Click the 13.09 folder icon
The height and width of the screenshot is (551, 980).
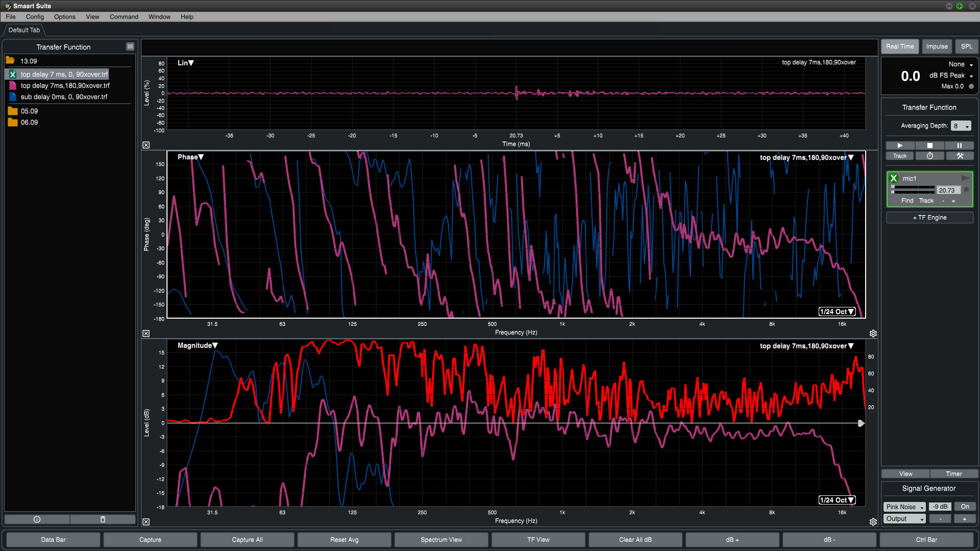(x=10, y=60)
